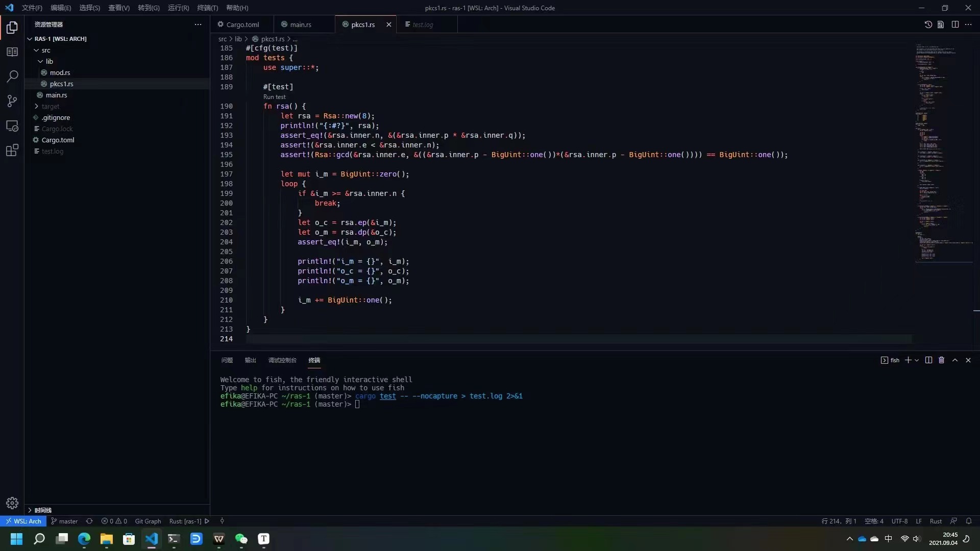Open Microsoft Edge from taskbar

[x=84, y=539]
